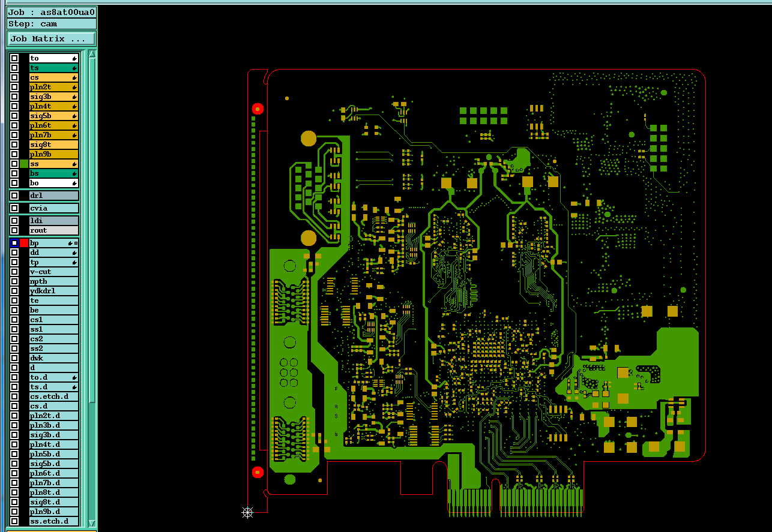Click the hand icon on ts.d row
This screenshot has width=772, height=532.
(74, 387)
